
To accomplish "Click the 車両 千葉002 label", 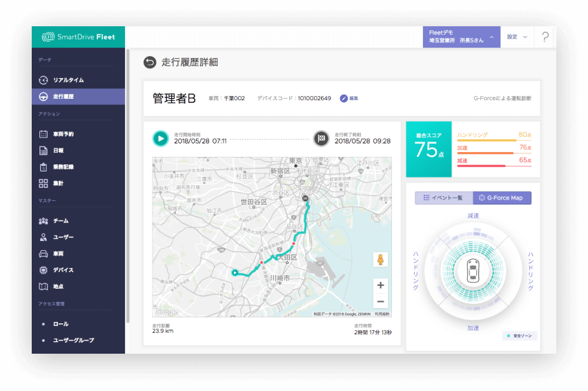I will (226, 98).
